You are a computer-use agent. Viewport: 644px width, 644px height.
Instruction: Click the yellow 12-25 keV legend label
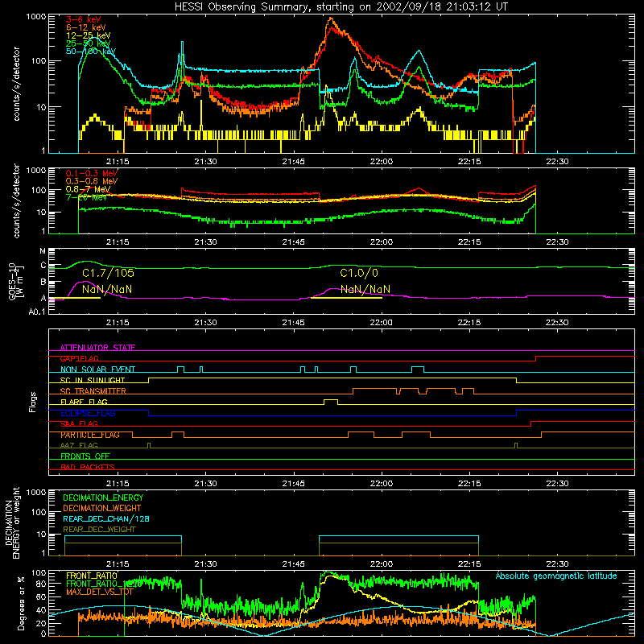[89, 35]
